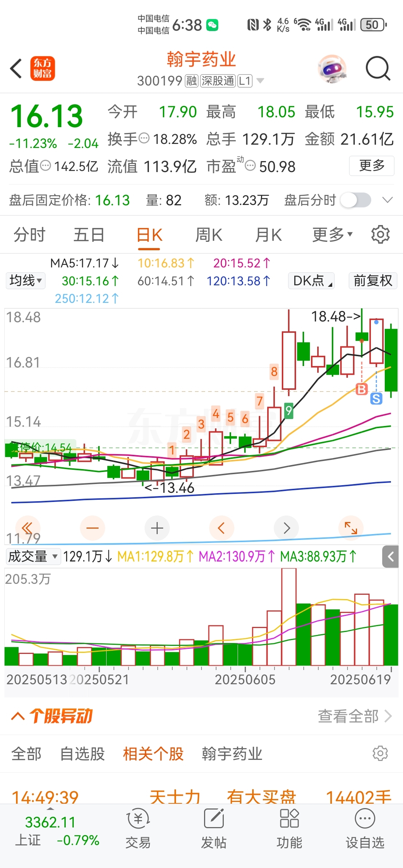The width and height of the screenshot is (403, 868).
Task: Tap the B buy marker on chart
Action: tap(362, 389)
